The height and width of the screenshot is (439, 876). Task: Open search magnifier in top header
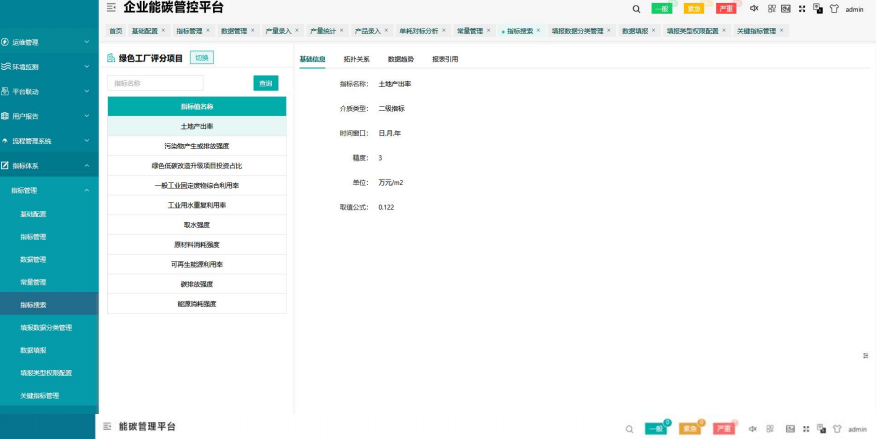click(x=636, y=9)
